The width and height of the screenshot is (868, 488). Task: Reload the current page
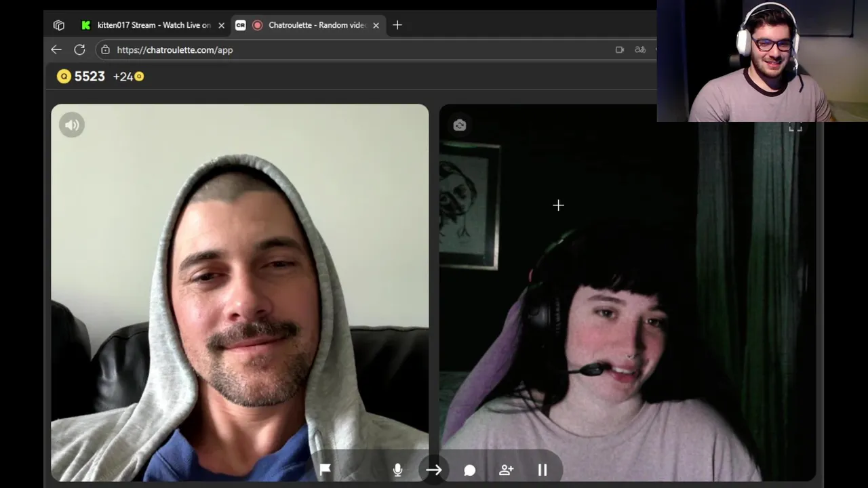(x=79, y=49)
